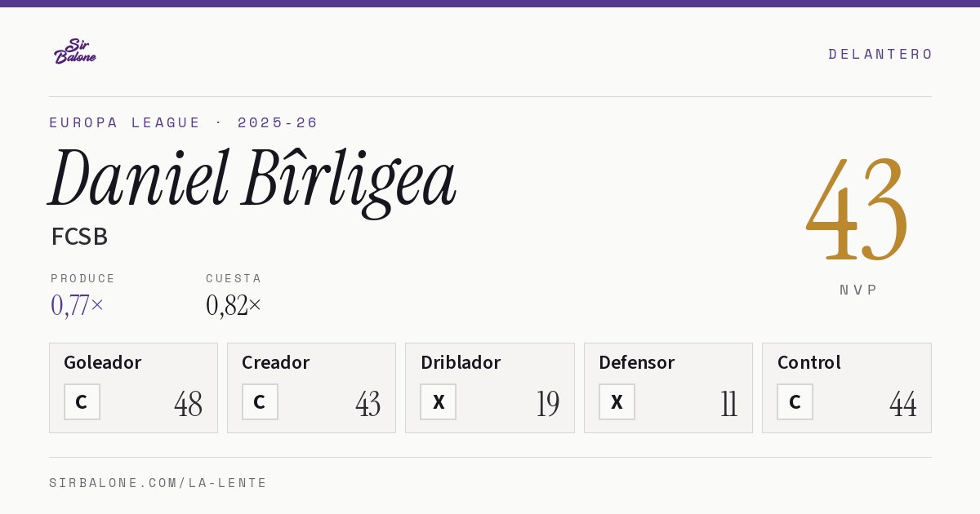Click the Sir Balone logo
980x514 pixels.
point(75,51)
